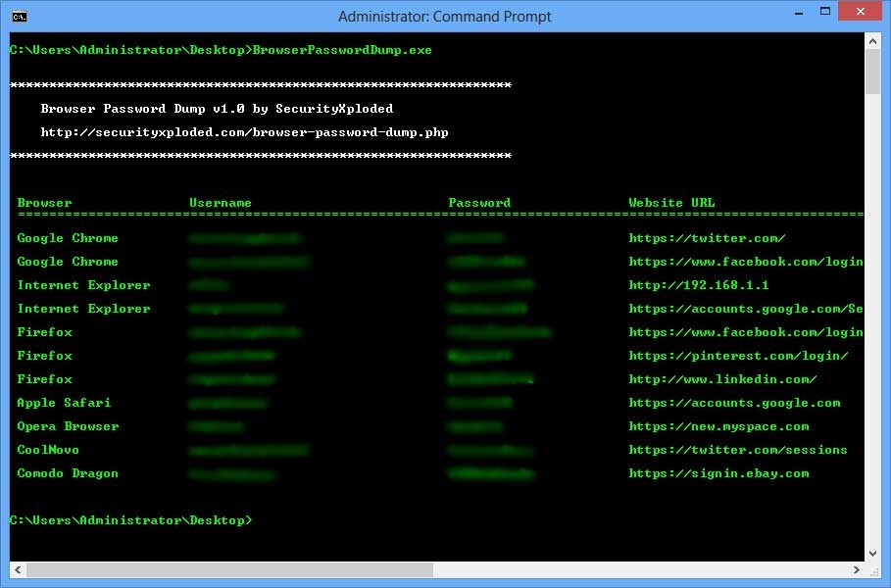Maximize the Command Prompt window
Image resolution: width=891 pixels, height=588 pixels.
(824, 11)
